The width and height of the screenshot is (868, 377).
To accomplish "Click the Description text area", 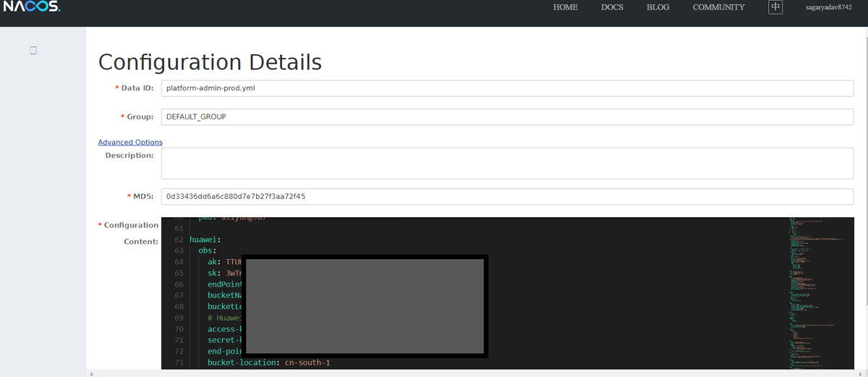I will (507, 164).
